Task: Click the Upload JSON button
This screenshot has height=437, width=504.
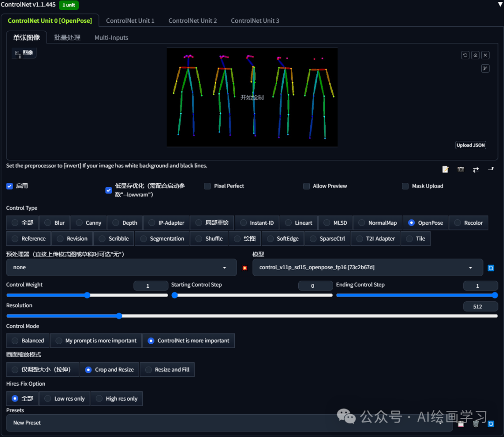Action: (470, 145)
